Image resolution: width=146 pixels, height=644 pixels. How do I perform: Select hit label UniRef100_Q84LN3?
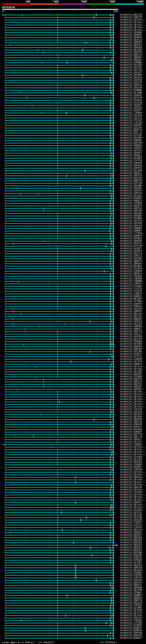click(x=131, y=48)
